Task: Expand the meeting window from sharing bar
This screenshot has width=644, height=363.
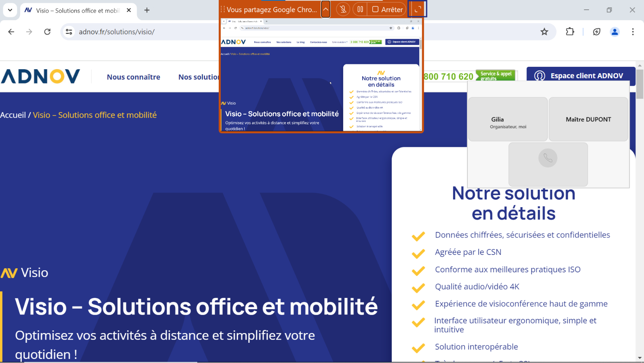Action: [x=418, y=9]
